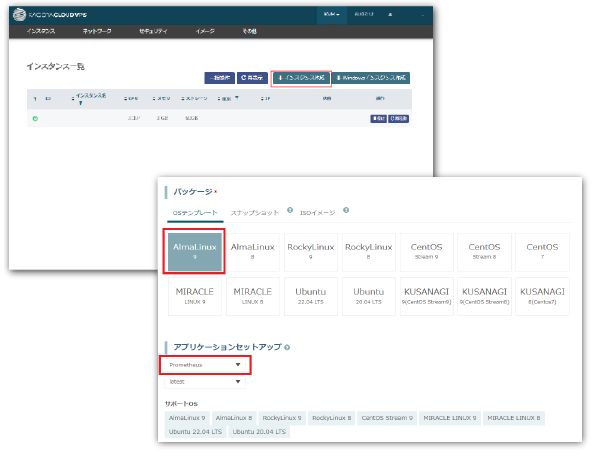Click the インスタンス作成 button

301,77
